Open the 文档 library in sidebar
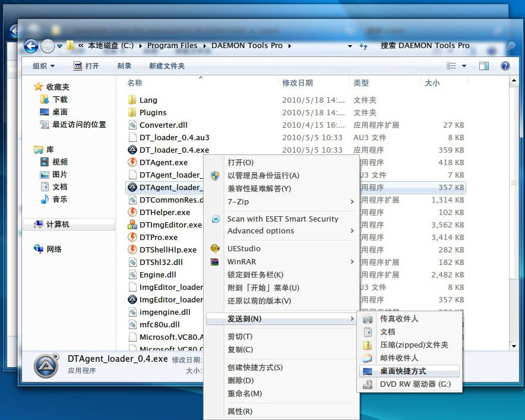The height and width of the screenshot is (420, 525). (54, 187)
